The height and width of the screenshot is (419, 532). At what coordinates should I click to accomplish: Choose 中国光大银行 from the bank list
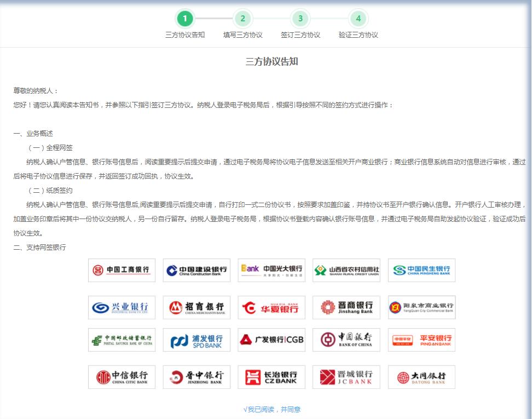(x=271, y=270)
